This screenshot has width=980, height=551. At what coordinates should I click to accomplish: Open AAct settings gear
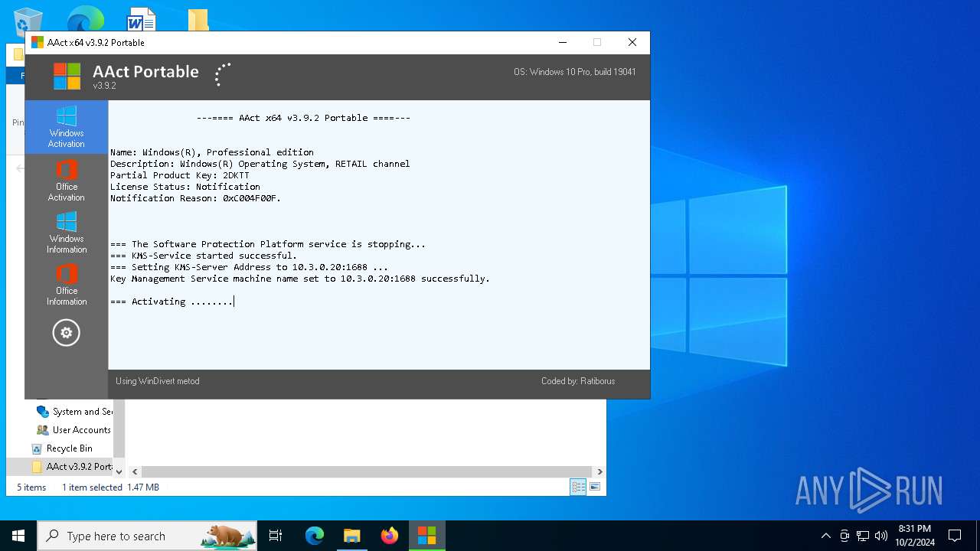click(x=67, y=333)
